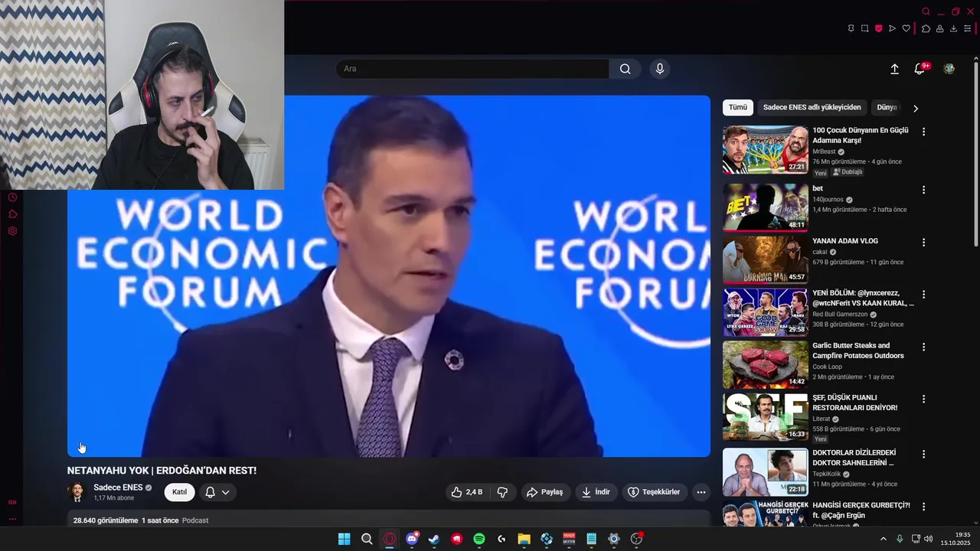
Task: Open the YouTube upload/create icon
Action: [894, 69]
